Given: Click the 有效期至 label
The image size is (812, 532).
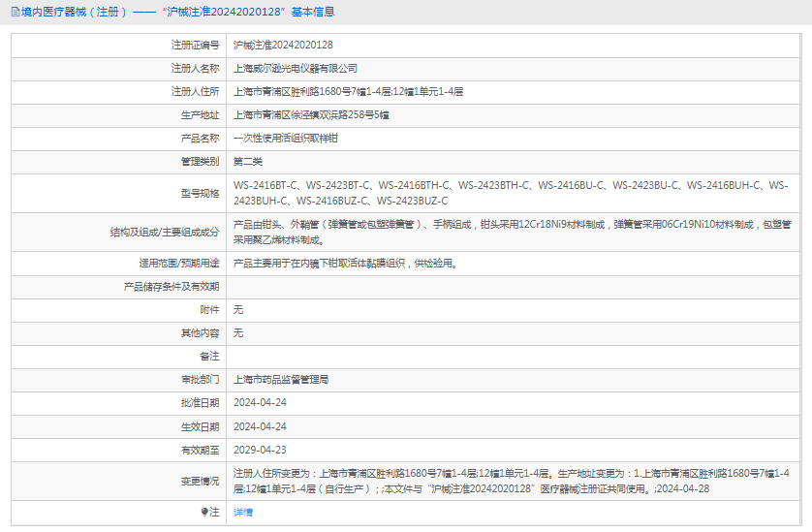Looking at the screenshot, I should click(200, 451).
